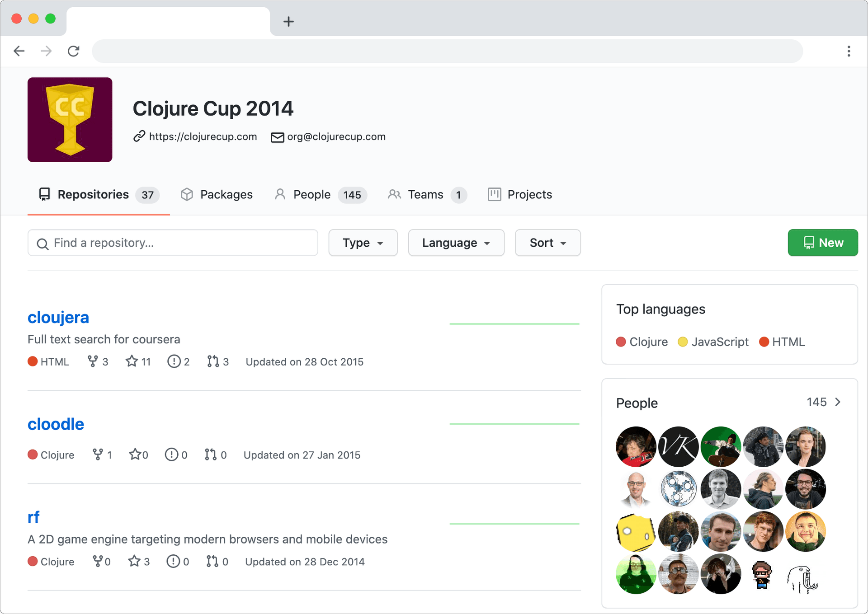This screenshot has height=614, width=868.
Task: Click cloujera's fork count icon
Action: pos(92,361)
